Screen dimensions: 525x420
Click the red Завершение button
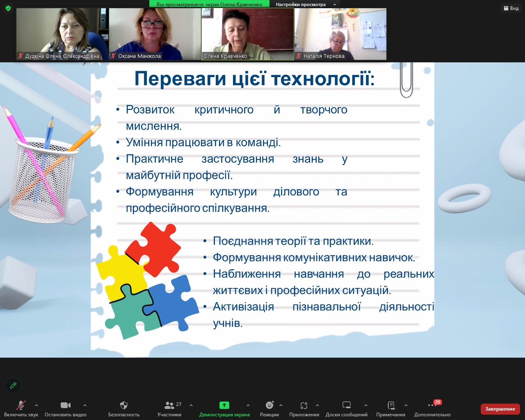(500, 409)
